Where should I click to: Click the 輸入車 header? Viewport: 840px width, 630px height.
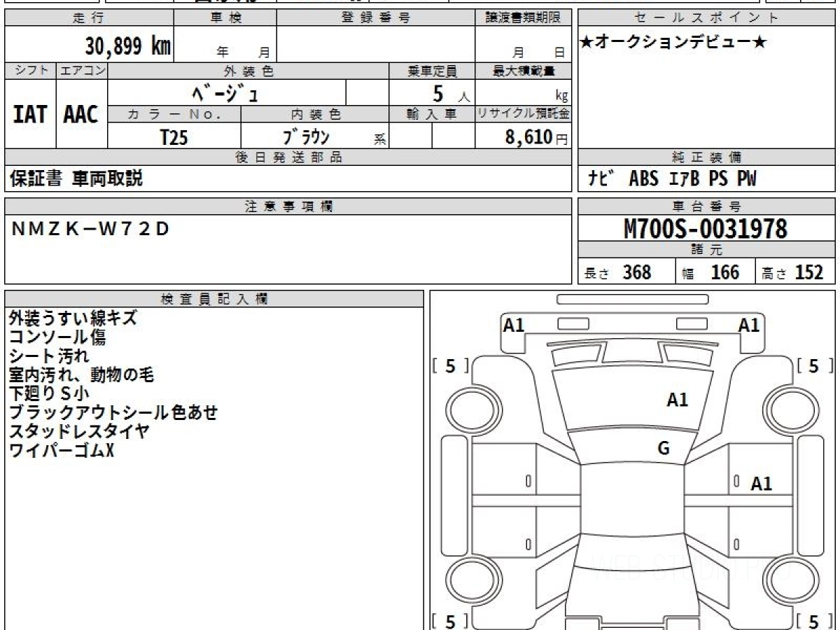click(x=433, y=114)
